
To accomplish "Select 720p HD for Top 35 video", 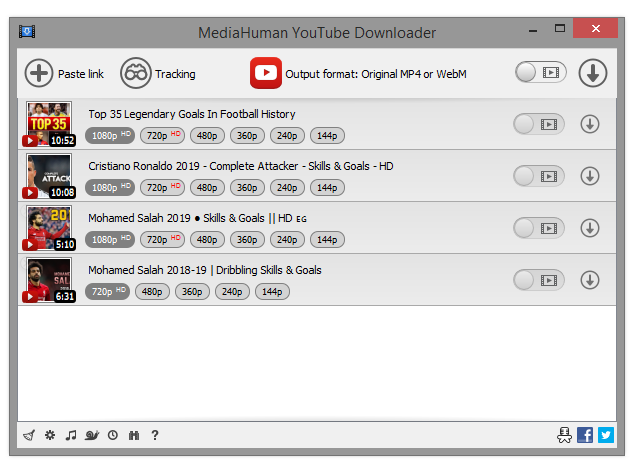I will 163,135.
